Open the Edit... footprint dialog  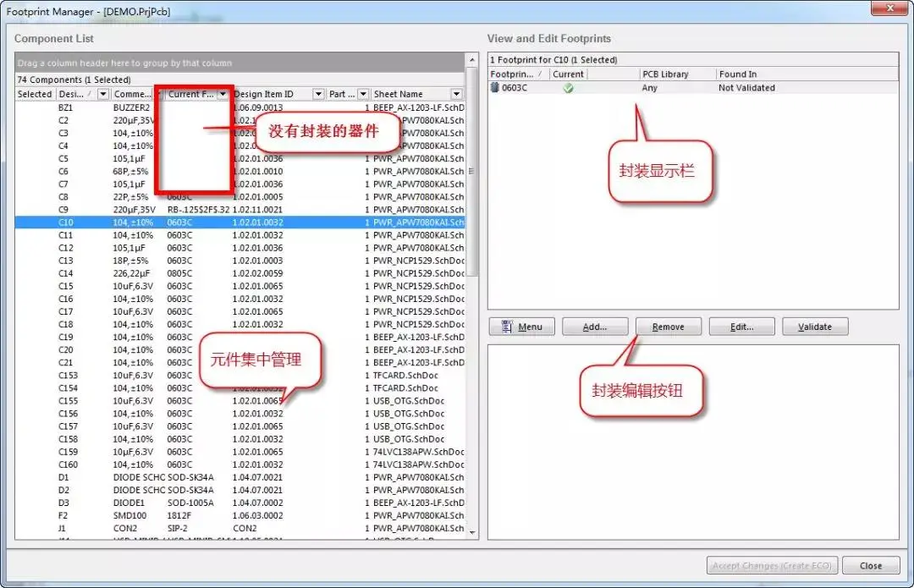(x=742, y=327)
